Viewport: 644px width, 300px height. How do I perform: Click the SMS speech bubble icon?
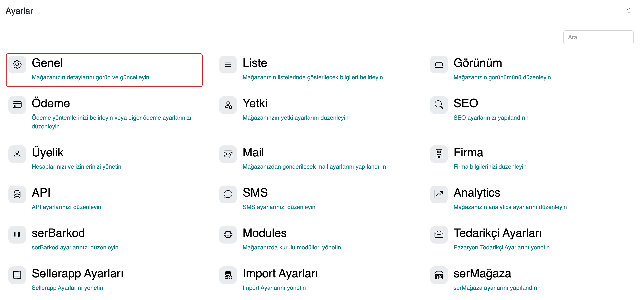point(228,194)
